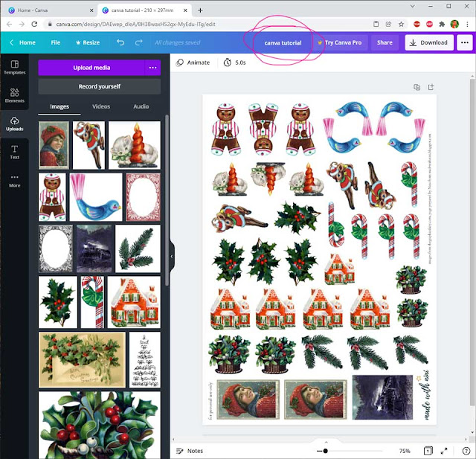Reload the browser page

(x=34, y=24)
